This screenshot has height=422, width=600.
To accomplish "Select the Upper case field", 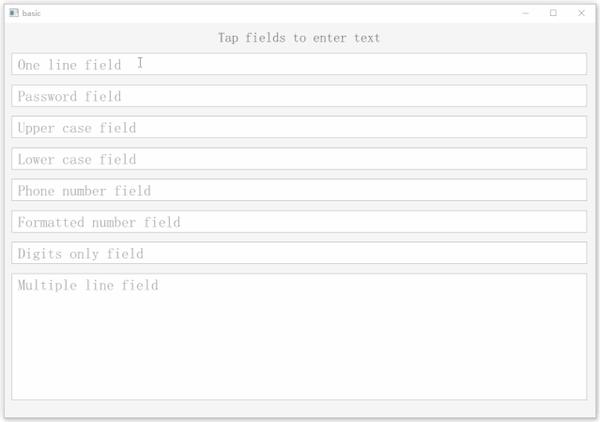I will click(x=299, y=127).
